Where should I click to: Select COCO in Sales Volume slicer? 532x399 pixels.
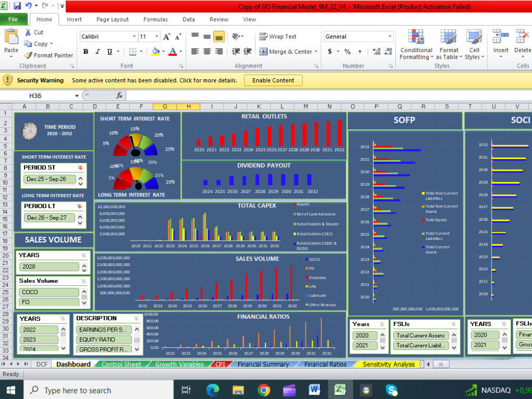[49, 292]
